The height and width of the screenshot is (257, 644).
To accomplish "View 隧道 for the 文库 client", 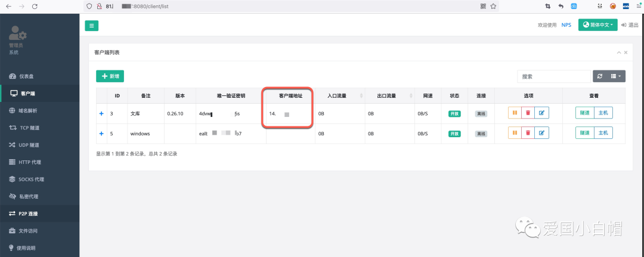I will 585,113.
